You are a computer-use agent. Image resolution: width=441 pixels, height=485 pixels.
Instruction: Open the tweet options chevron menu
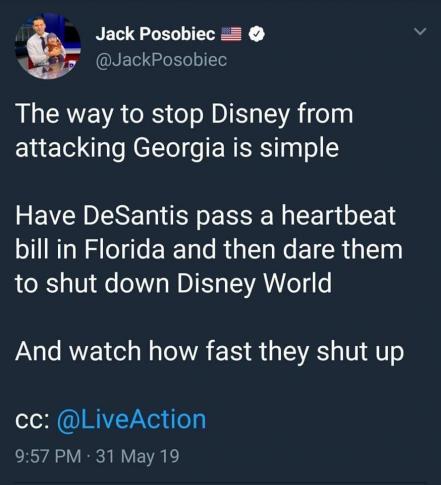(420, 31)
